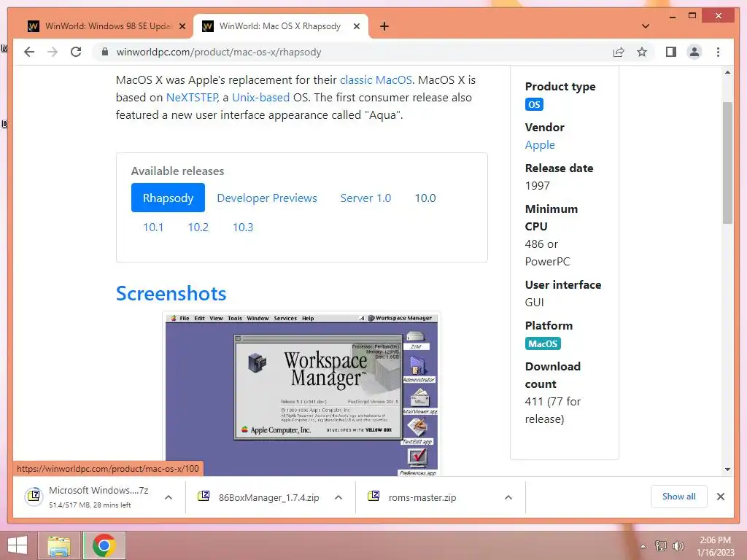The width and height of the screenshot is (747, 560).
Task: Open the classic MacOS link
Action: click(376, 80)
